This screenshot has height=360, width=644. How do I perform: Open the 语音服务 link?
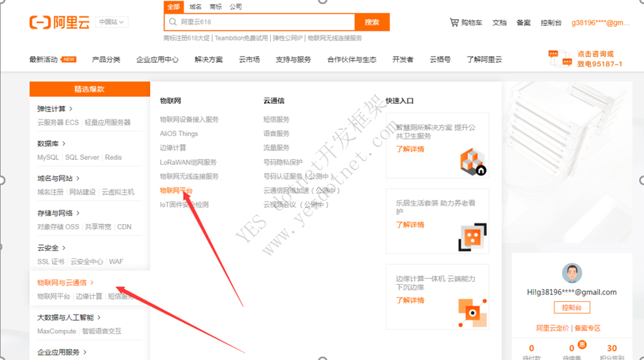click(x=276, y=134)
